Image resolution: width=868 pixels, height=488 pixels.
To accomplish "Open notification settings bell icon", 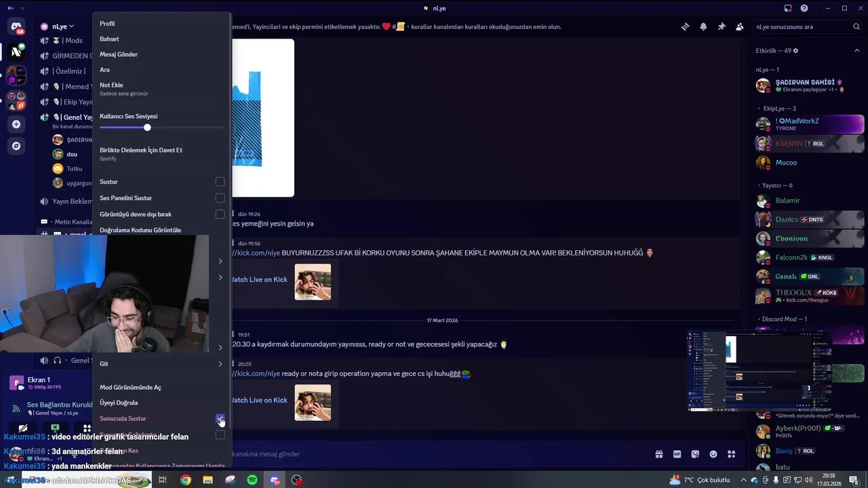I will 703,27.
